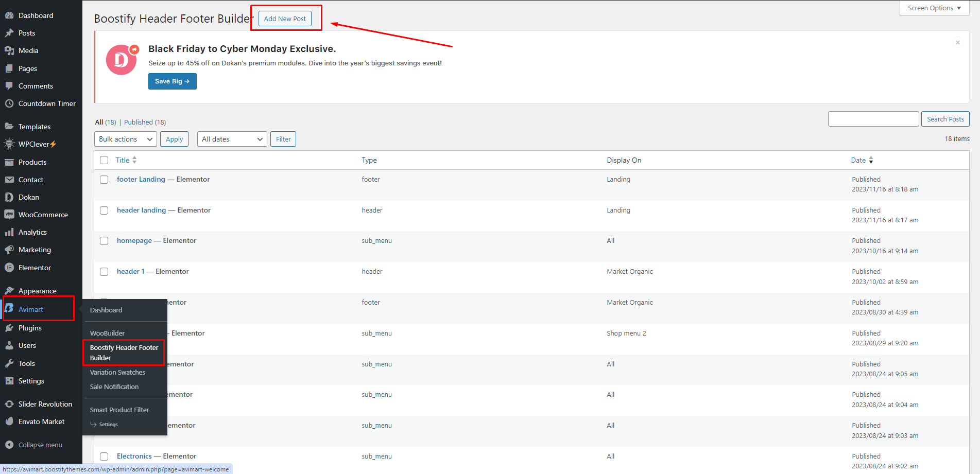The height and width of the screenshot is (474, 980).
Task: Click the Settings sliders icon
Action: (9, 381)
